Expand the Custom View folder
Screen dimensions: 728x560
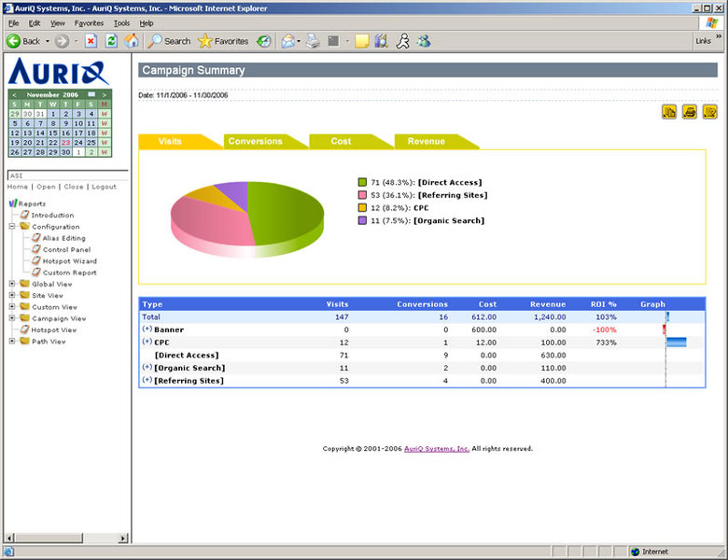pyautogui.click(x=12, y=306)
